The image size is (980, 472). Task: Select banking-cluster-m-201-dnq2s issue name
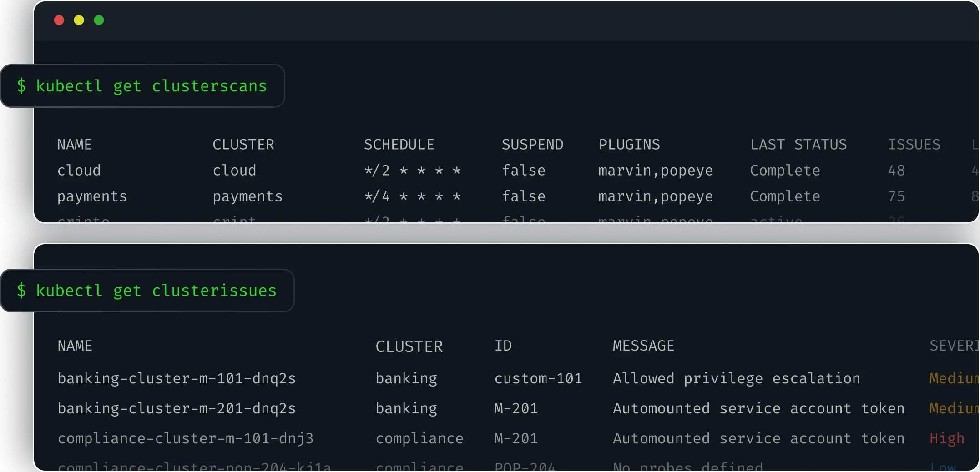[177, 408]
